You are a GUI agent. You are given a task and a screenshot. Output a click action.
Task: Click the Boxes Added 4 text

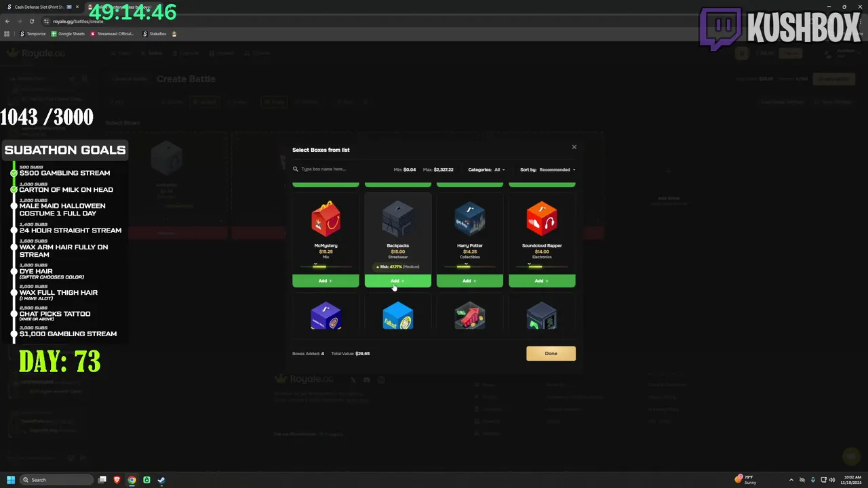coord(308,353)
